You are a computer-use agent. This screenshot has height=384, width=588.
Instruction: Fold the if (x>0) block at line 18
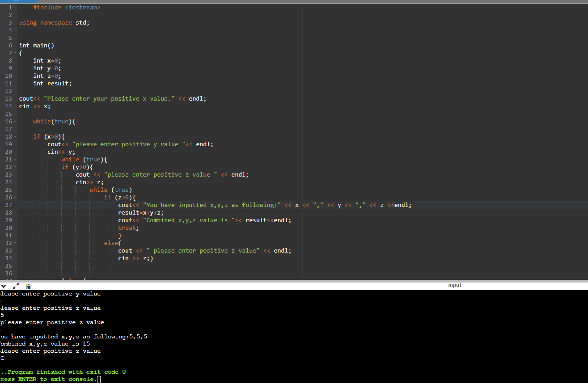(15, 137)
